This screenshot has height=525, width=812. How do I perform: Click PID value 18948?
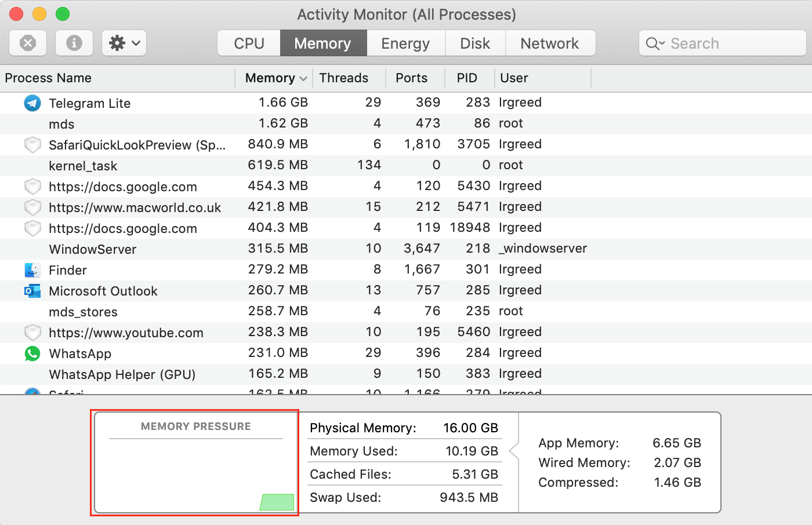coord(470,228)
